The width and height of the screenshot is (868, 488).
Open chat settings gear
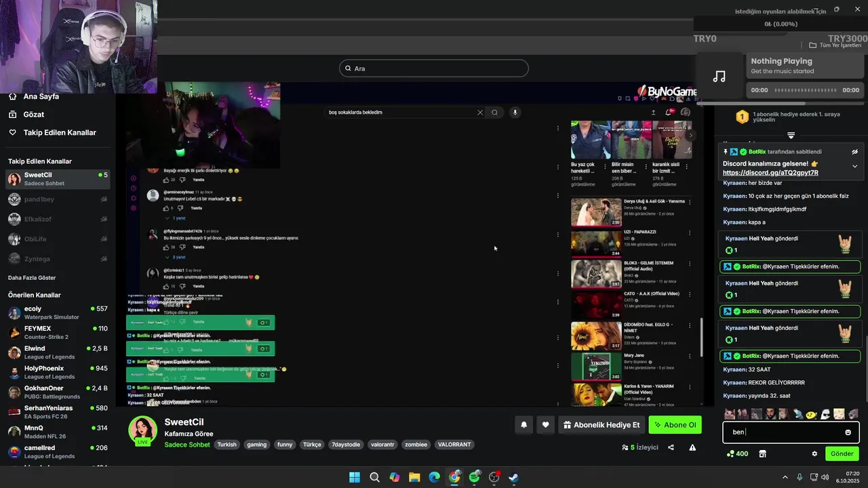[814, 454]
